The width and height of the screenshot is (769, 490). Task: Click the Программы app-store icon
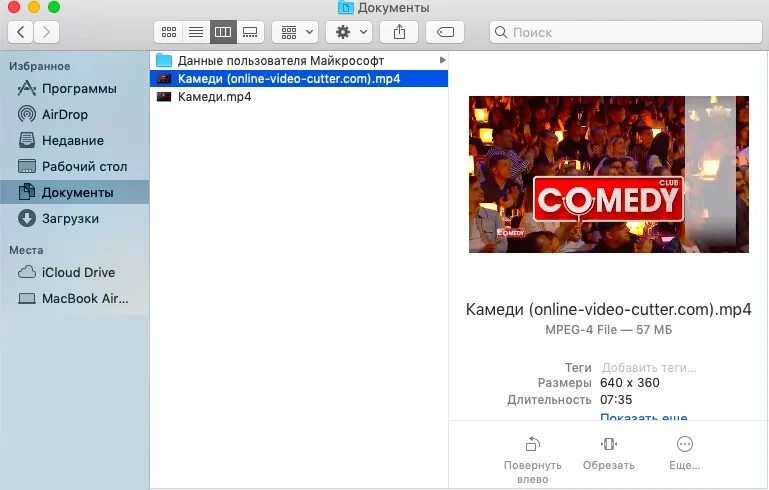coord(26,89)
